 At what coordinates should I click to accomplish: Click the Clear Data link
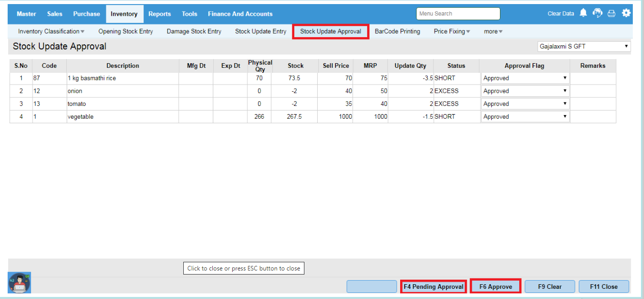[x=561, y=14]
